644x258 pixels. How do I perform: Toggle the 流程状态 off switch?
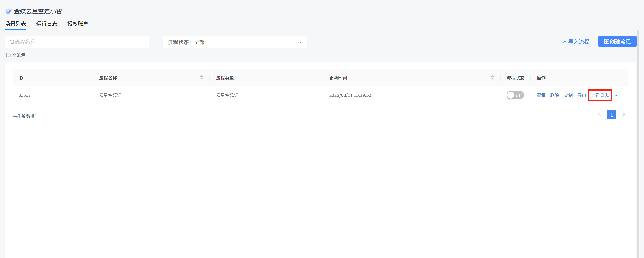[515, 95]
